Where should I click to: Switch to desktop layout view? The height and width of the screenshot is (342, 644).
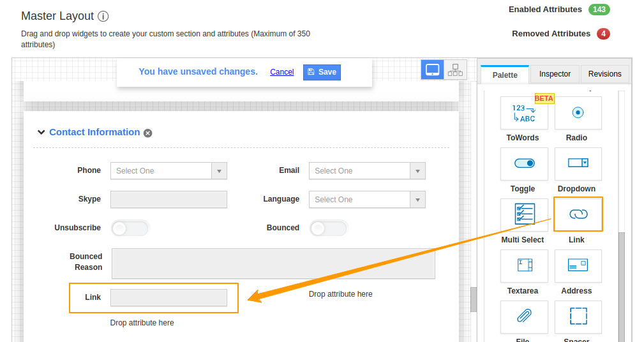click(432, 70)
